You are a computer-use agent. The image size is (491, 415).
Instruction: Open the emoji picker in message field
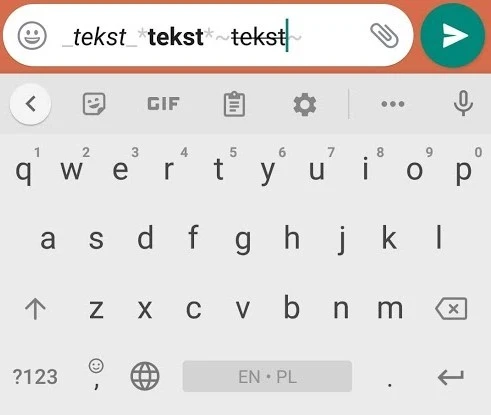pyautogui.click(x=32, y=36)
